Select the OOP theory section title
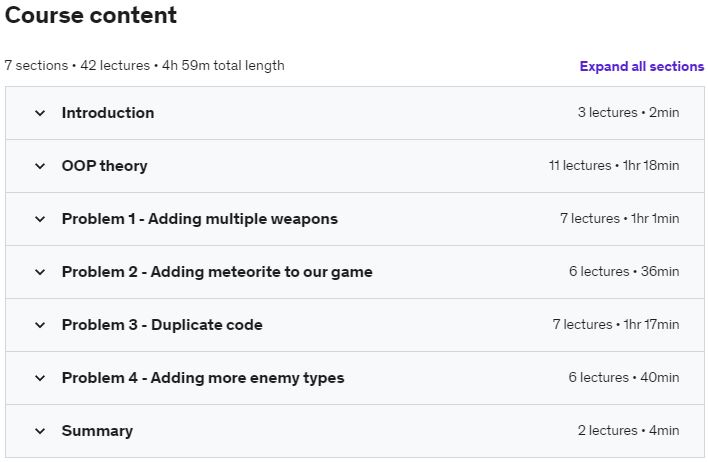Image resolution: width=708 pixels, height=462 pixels. pos(104,166)
